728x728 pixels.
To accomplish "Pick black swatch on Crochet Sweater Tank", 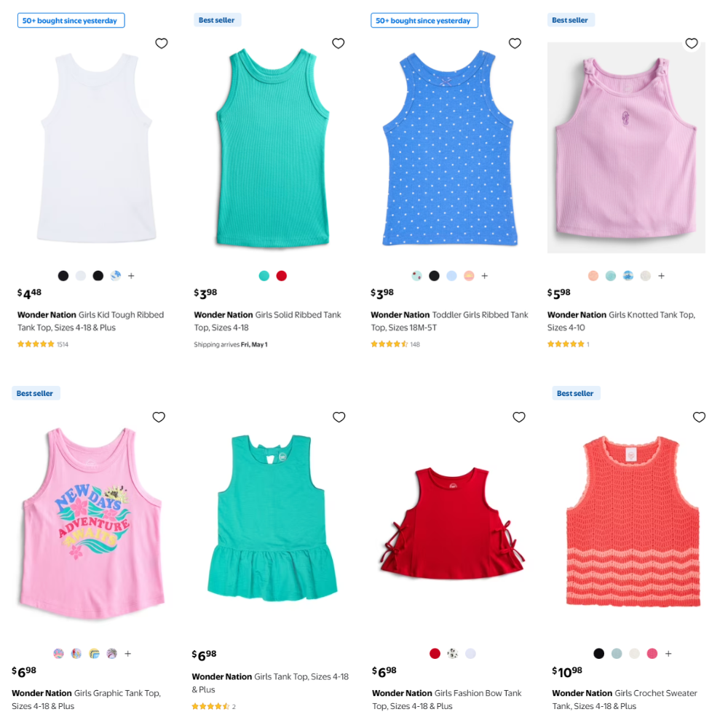I will point(599,654).
